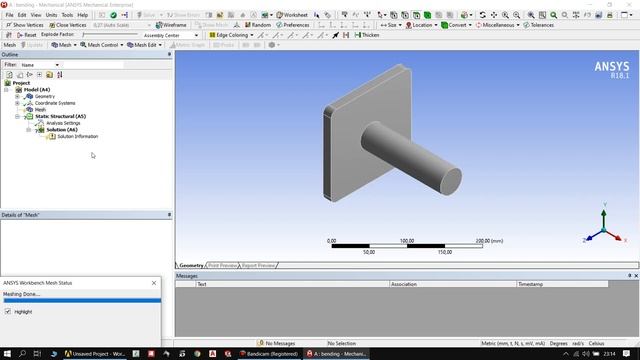Click the green checkmark icon in top toolbar

(113, 15)
